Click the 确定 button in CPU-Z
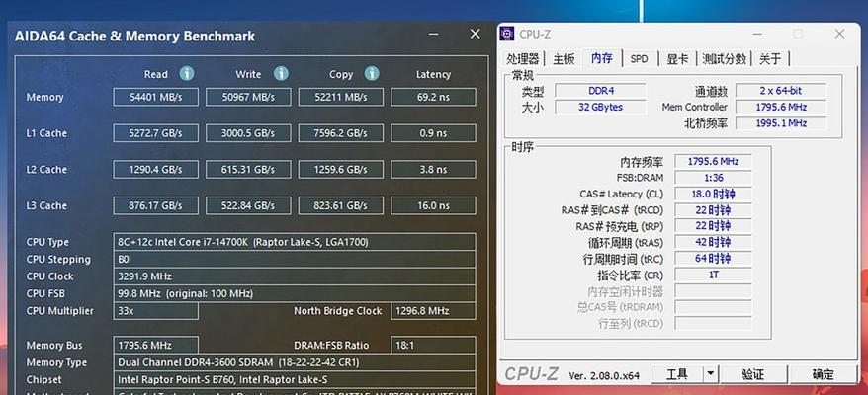 824,374
